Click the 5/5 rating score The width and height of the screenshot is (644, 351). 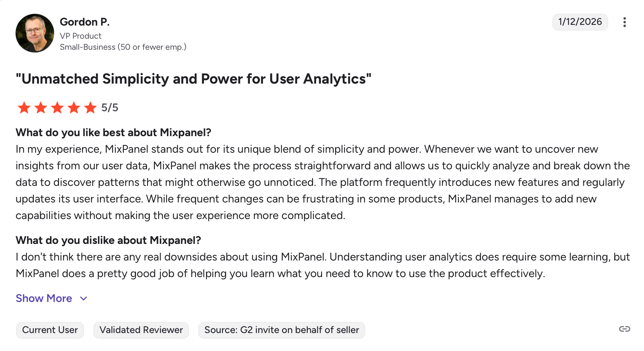(x=110, y=108)
